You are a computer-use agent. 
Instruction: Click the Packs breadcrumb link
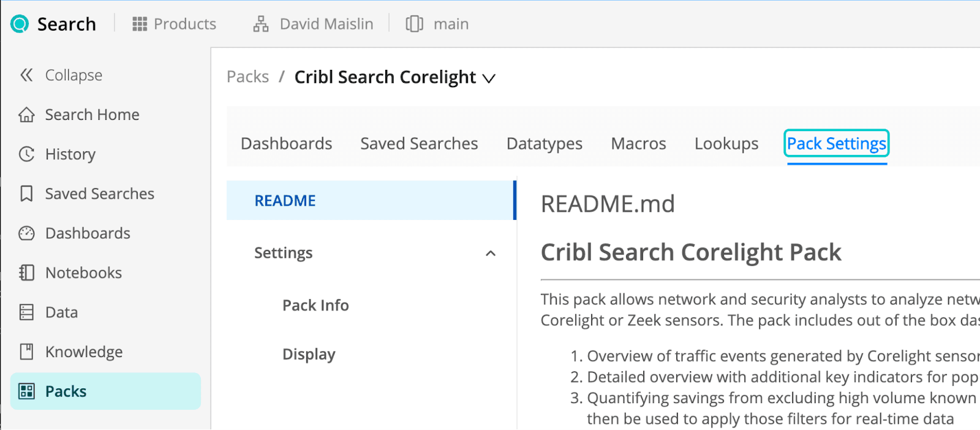click(x=247, y=77)
